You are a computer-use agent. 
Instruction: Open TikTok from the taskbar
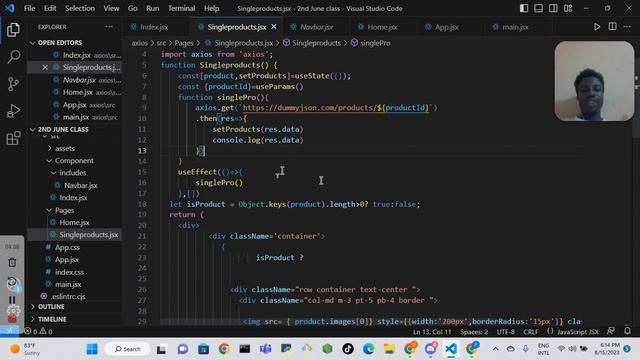tap(348, 349)
